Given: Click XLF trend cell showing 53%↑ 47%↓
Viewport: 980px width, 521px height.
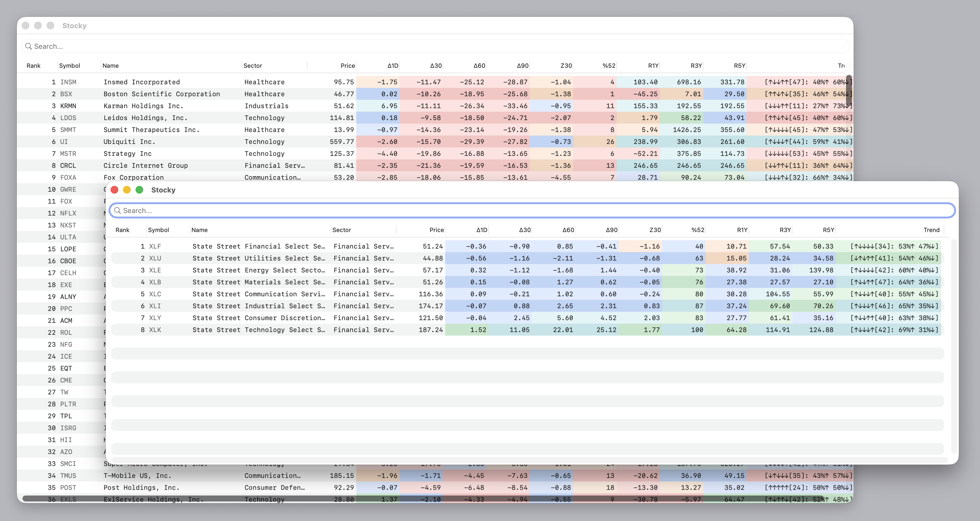Looking at the screenshot, I should pyautogui.click(x=894, y=246).
